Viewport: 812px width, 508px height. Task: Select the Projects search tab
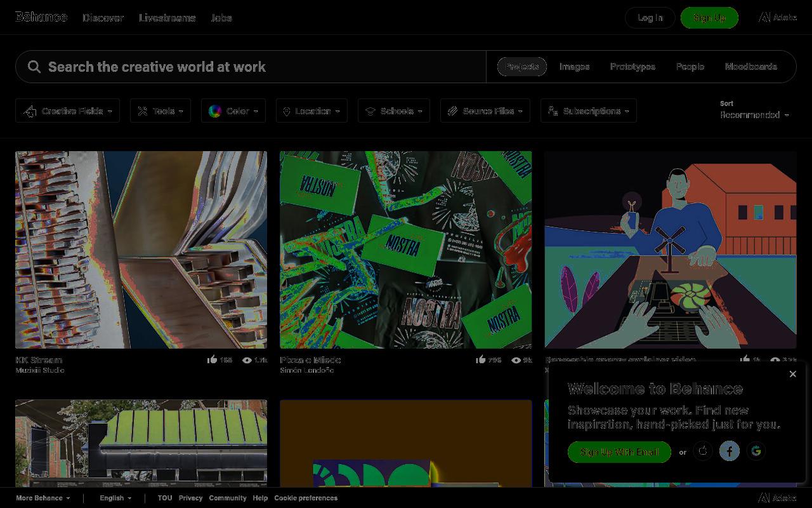(x=522, y=67)
